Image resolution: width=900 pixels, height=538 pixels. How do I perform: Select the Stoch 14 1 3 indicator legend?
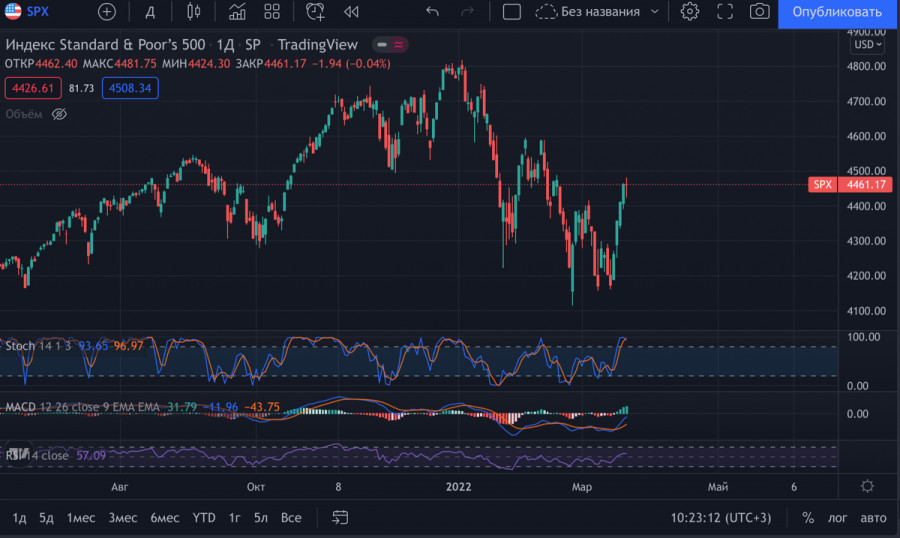click(38, 346)
